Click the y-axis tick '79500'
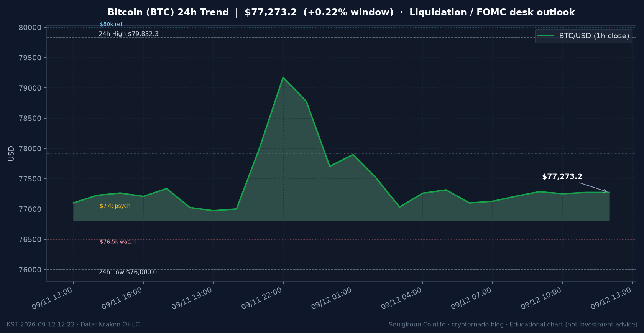The width and height of the screenshot is (644, 333). click(30, 58)
